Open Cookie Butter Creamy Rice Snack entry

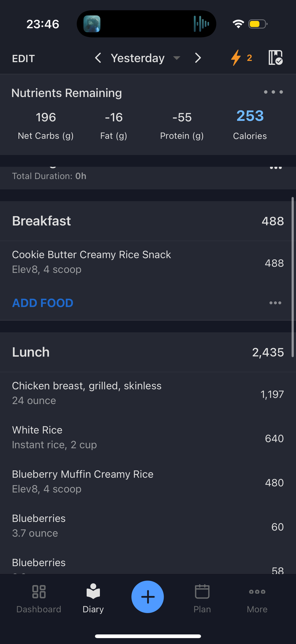pos(148,263)
